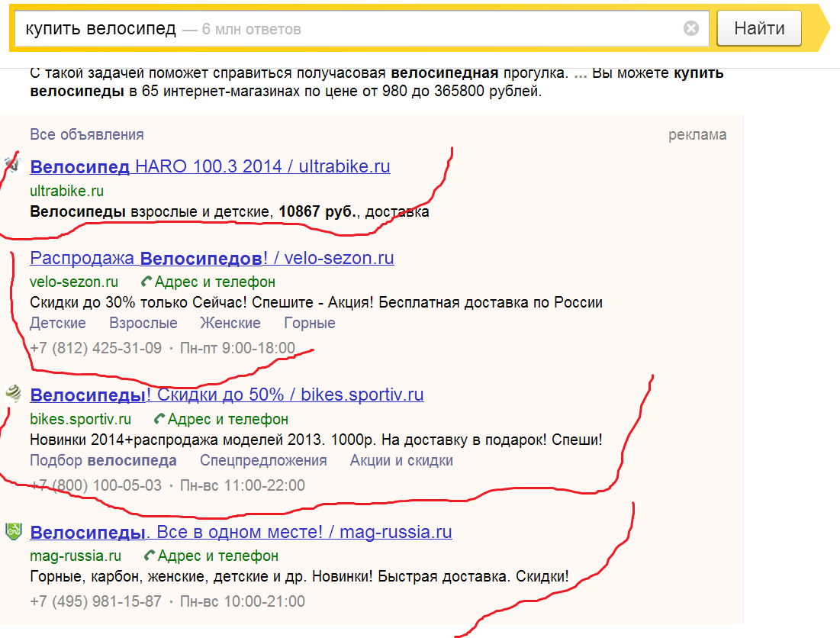Image resolution: width=840 pixels, height=638 pixels.
Task: Open the Все объявления link
Action: click(x=87, y=134)
